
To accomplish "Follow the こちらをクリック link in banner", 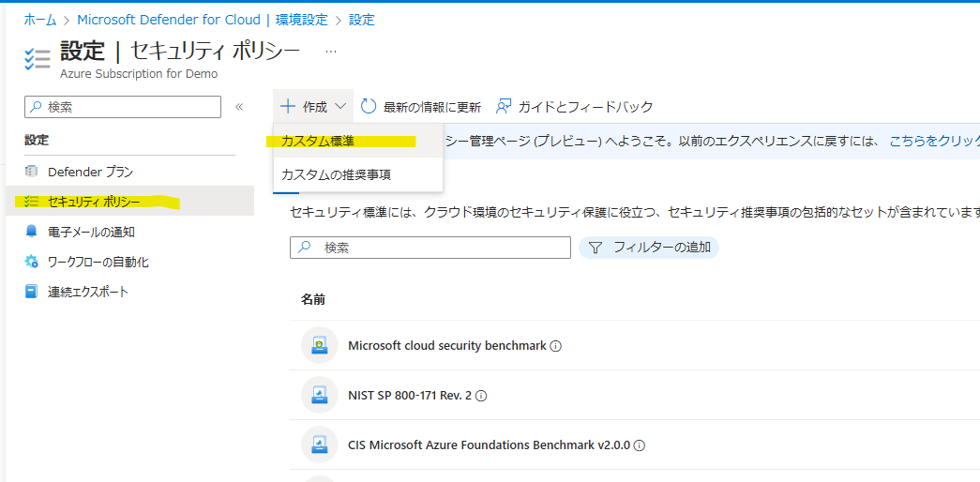I will click(x=934, y=142).
